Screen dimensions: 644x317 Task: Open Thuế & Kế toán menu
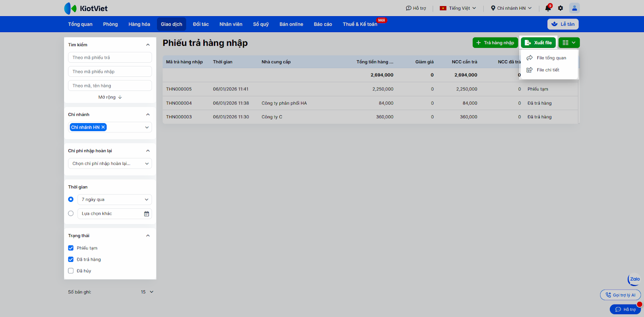click(360, 24)
